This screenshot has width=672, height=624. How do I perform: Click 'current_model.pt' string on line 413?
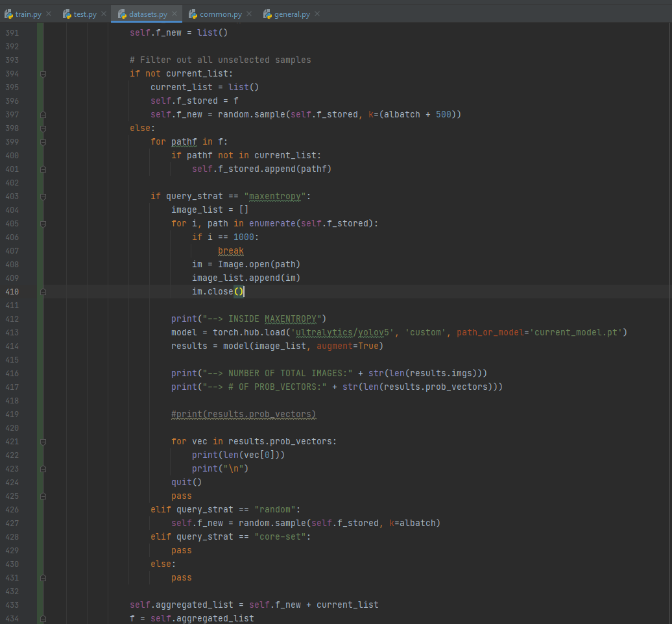tap(575, 333)
